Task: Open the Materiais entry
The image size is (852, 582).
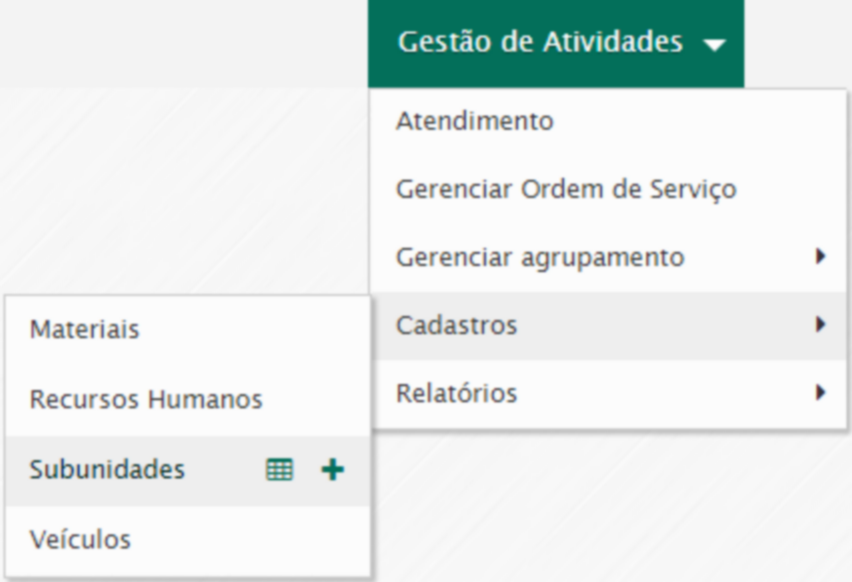Action: click(84, 329)
